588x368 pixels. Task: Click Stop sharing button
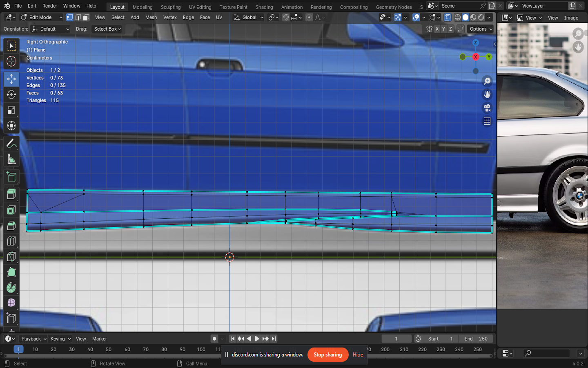tap(328, 355)
